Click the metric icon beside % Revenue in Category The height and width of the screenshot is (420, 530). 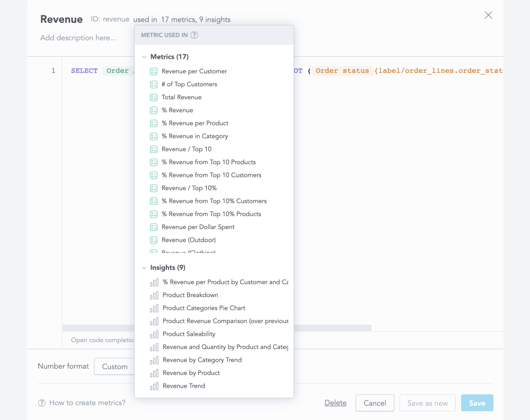tap(154, 136)
